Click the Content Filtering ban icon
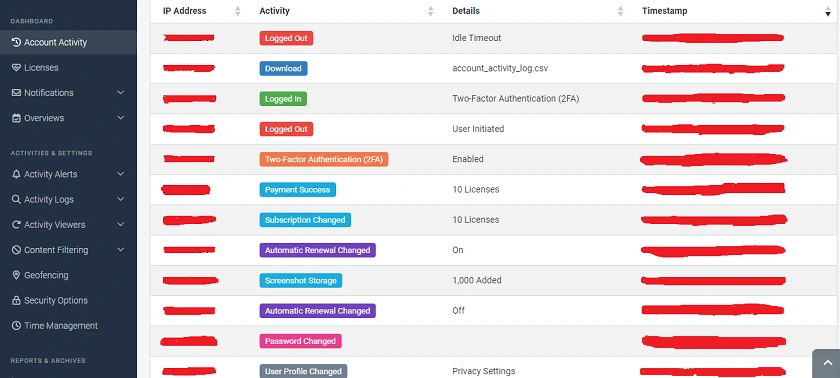 (16, 250)
